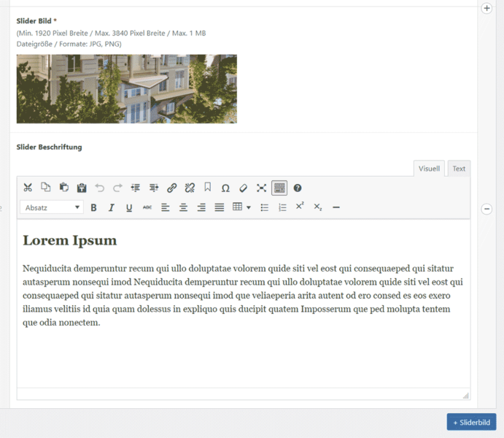
Task: Insert a numbered list
Action: (x=282, y=207)
